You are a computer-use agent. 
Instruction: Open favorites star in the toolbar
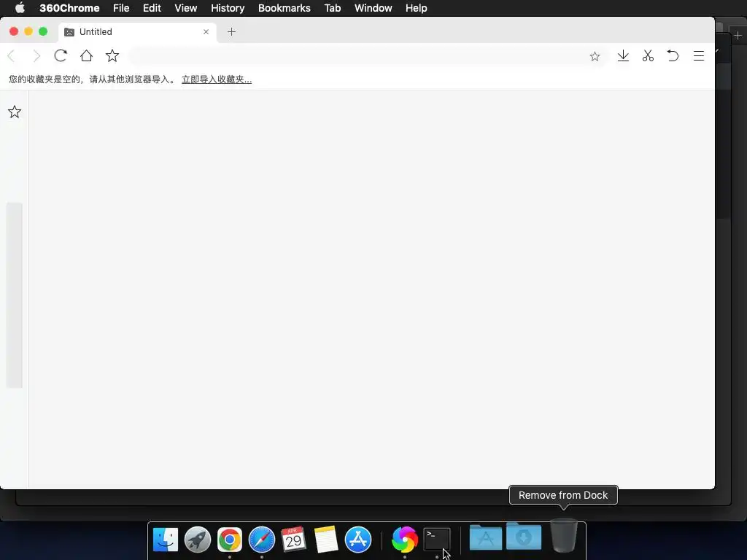[x=112, y=55]
